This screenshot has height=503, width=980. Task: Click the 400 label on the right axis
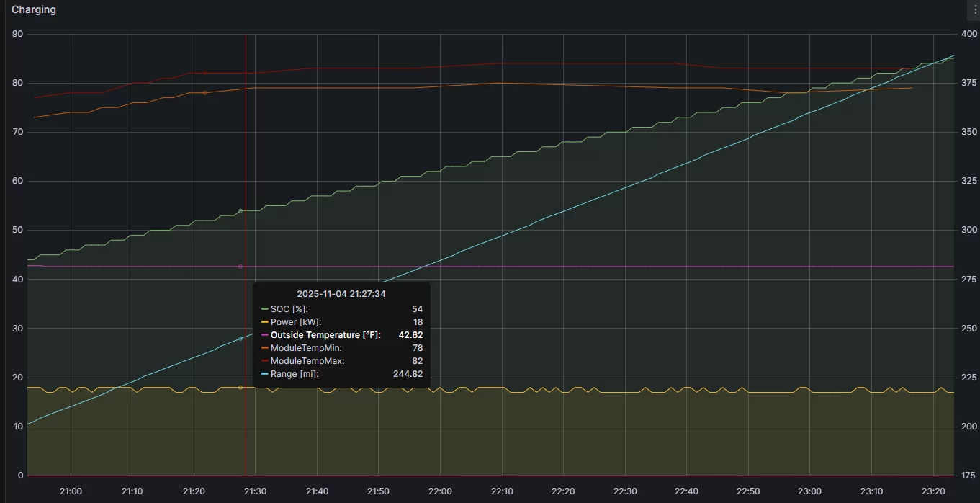pyautogui.click(x=969, y=34)
